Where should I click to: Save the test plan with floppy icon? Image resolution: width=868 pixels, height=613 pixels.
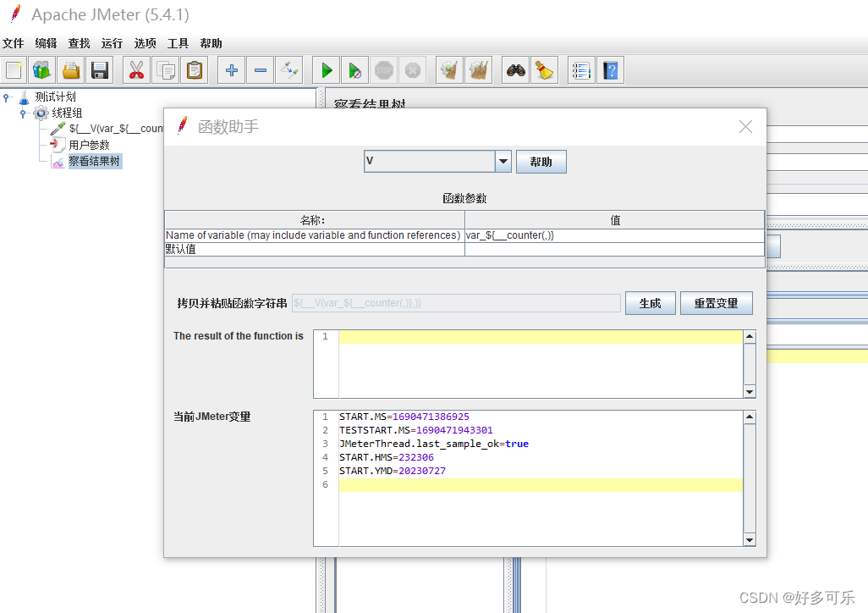[100, 70]
